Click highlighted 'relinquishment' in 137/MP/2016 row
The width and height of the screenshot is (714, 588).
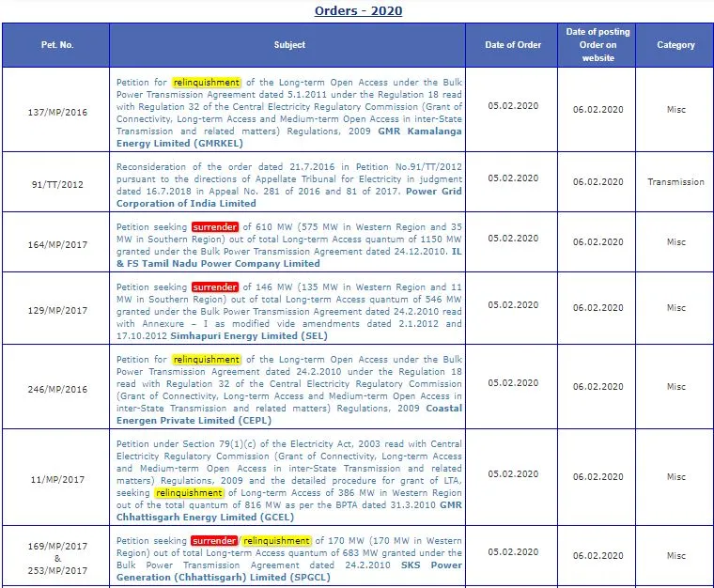207,82
